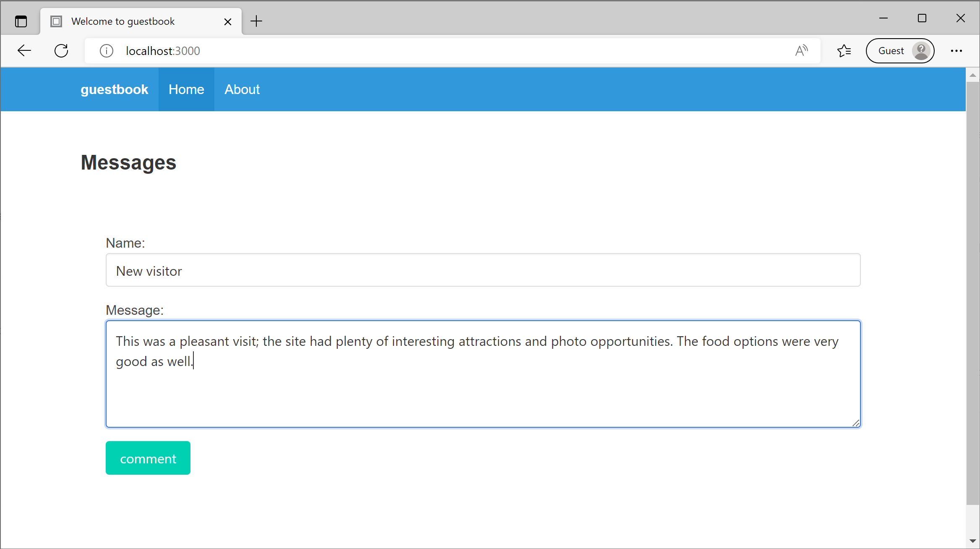This screenshot has width=980, height=549.
Task: Open site information with the info icon
Action: (x=106, y=51)
